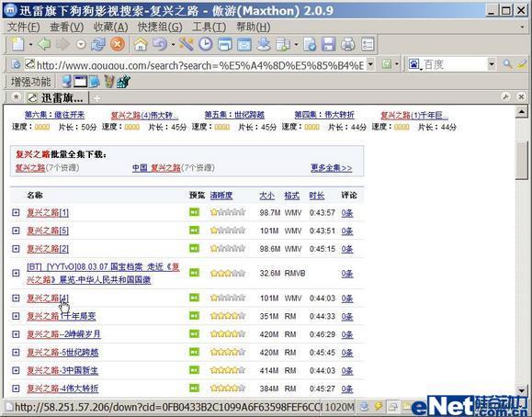Click preview icon for 复兴之路[1]

click(x=195, y=212)
